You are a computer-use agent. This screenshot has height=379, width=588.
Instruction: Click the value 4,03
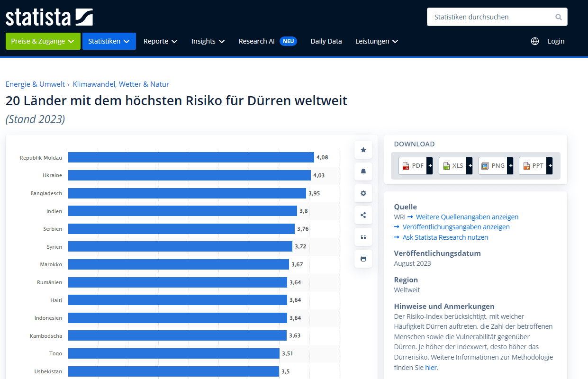[319, 175]
